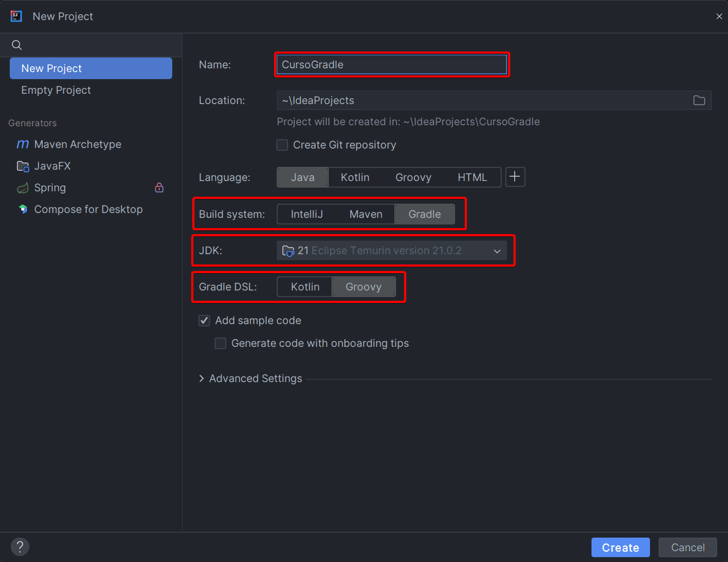The height and width of the screenshot is (562, 728).
Task: Click the Maven Archetype 'm' icon
Action: pyautogui.click(x=23, y=144)
